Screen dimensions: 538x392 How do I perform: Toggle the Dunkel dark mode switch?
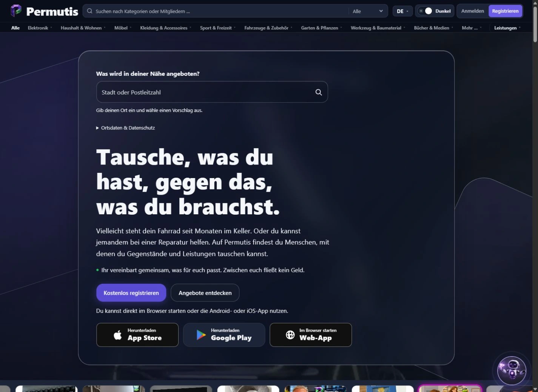point(426,11)
